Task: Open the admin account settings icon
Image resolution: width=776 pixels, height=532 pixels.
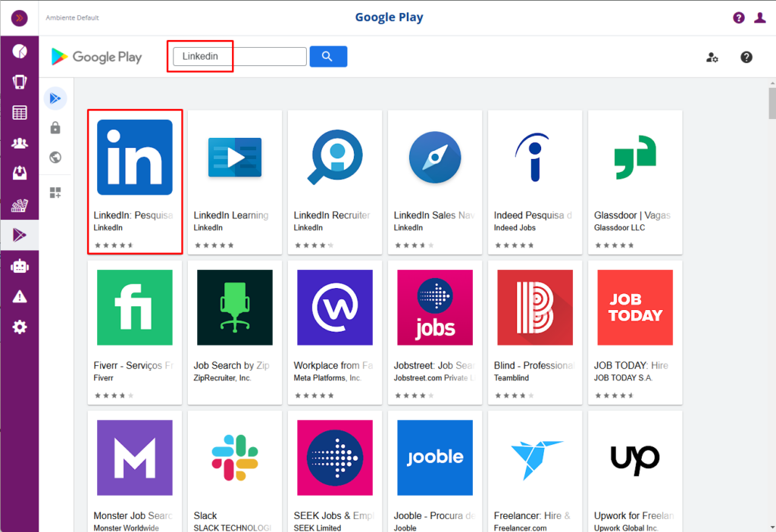Action: tap(712, 58)
